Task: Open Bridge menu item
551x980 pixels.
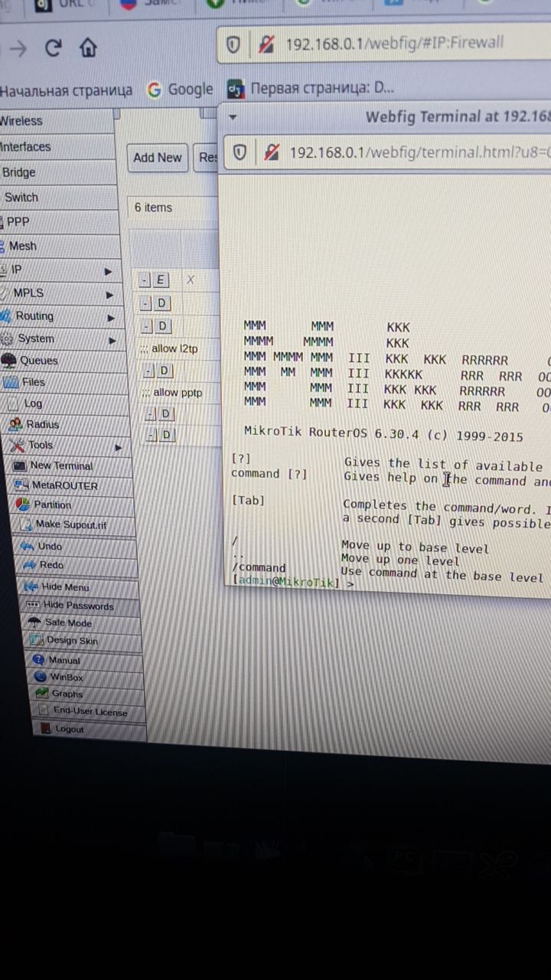Action: [58, 172]
